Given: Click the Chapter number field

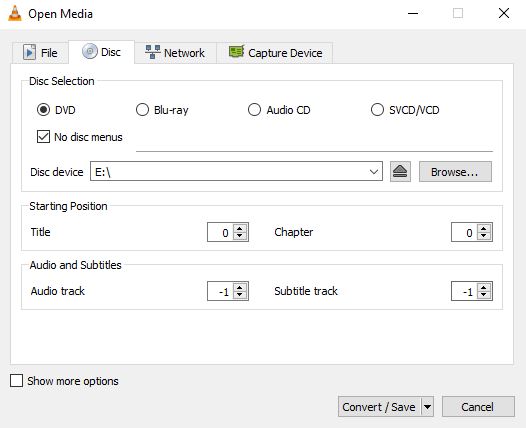Looking at the screenshot, I should [465, 232].
